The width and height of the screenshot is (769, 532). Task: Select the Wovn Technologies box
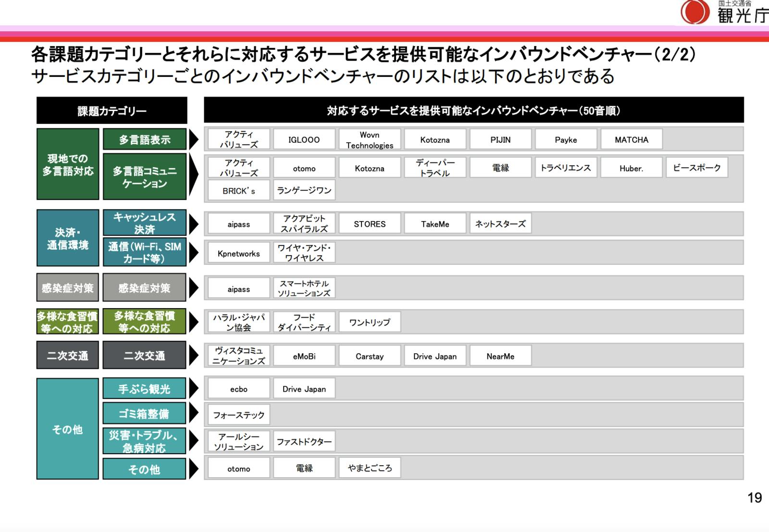(x=370, y=139)
